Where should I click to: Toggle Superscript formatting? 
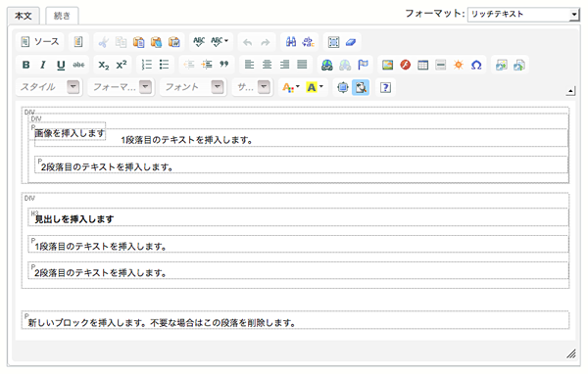(x=122, y=65)
